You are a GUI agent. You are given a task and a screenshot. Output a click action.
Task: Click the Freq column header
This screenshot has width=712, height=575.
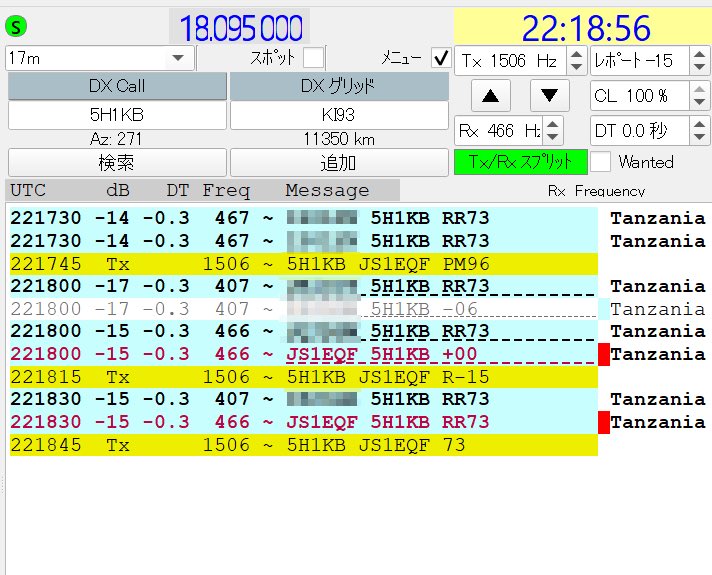click(226, 190)
